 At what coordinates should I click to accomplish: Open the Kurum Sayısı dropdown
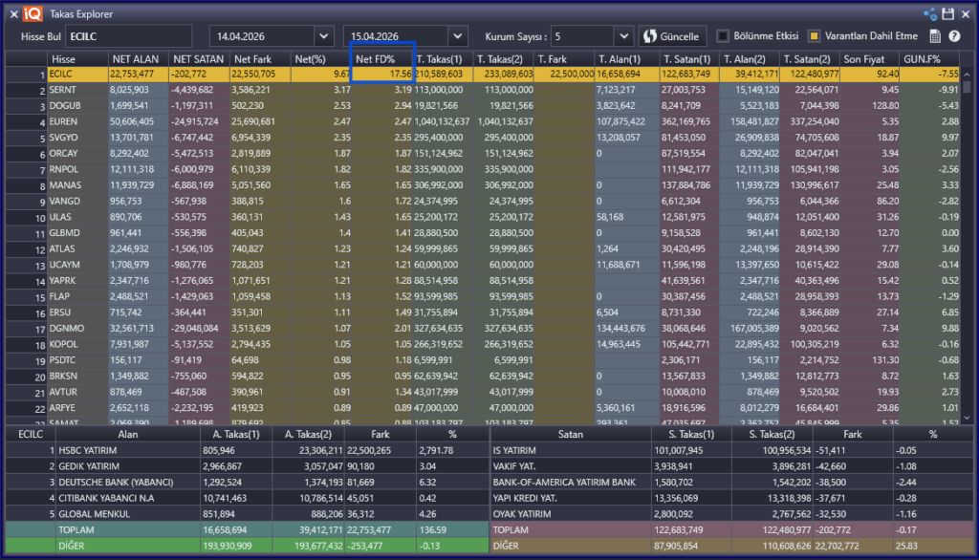click(x=622, y=36)
